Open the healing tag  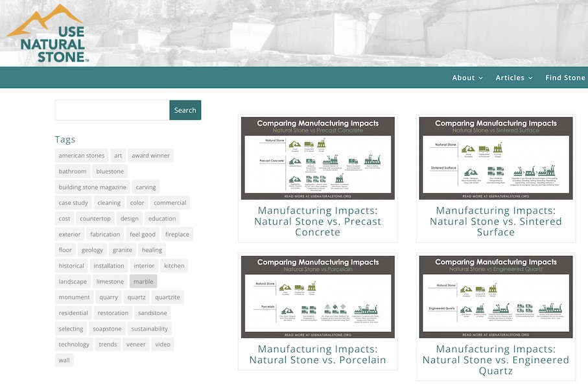[152, 250]
